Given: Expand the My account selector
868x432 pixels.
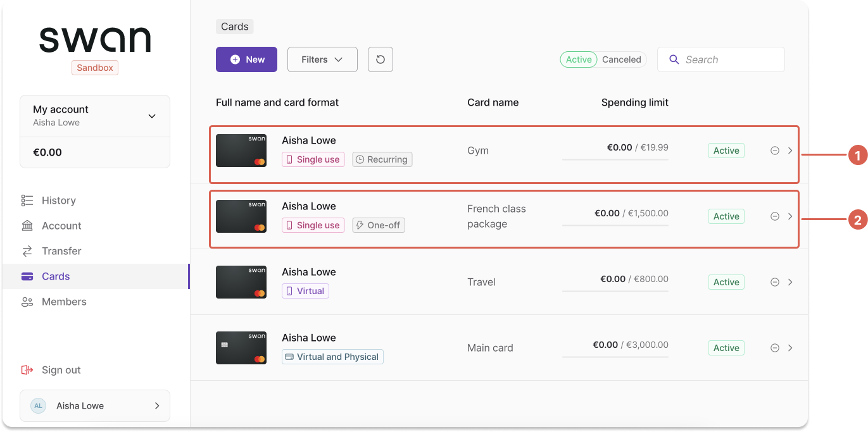Looking at the screenshot, I should 152,116.
